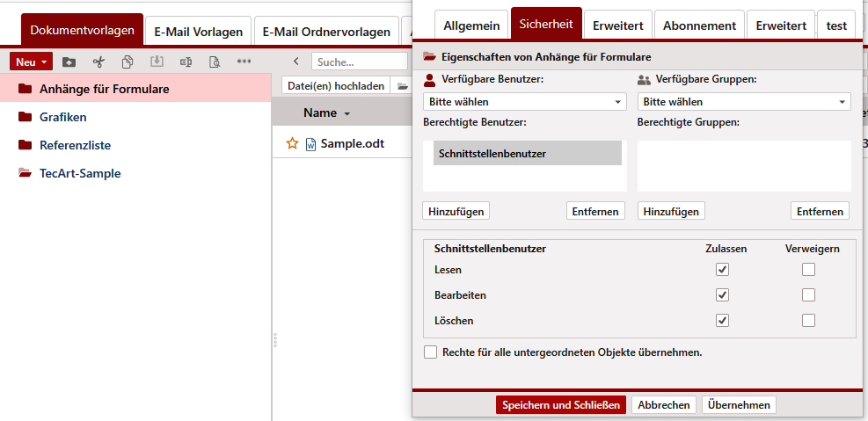This screenshot has width=868, height=421.
Task: Switch to the Allgemein tab
Action: 471,25
